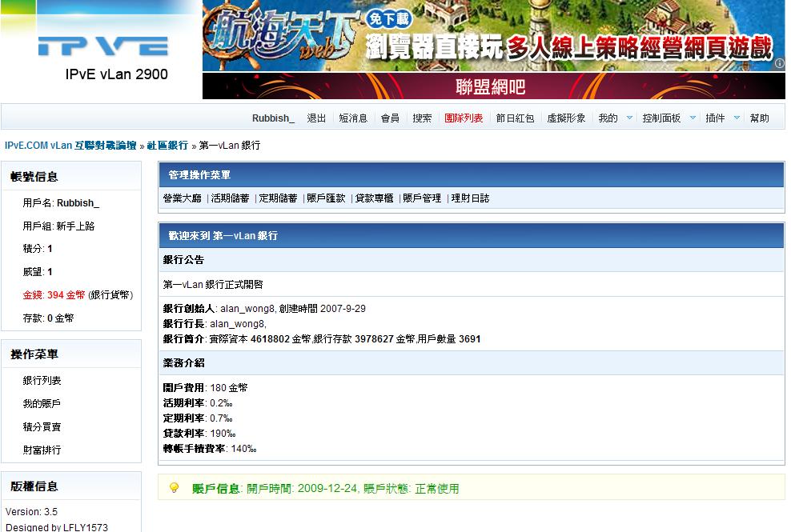Select 定期儲蓄 in the management menu
This screenshot has width=791, height=532.
point(279,198)
